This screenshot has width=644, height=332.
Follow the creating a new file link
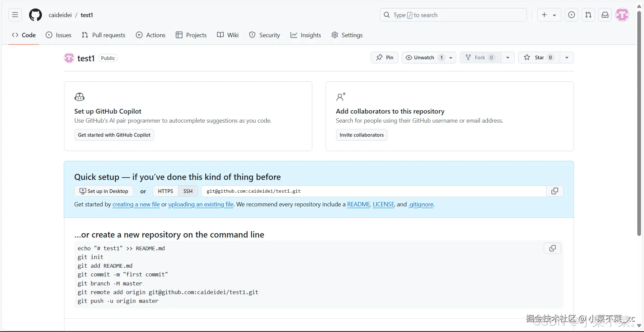tap(136, 204)
